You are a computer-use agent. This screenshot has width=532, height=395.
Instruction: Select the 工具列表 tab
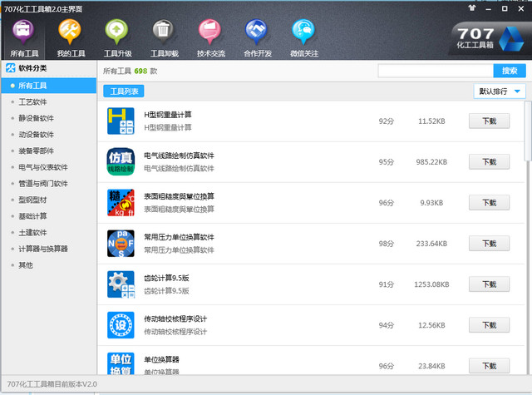point(124,91)
